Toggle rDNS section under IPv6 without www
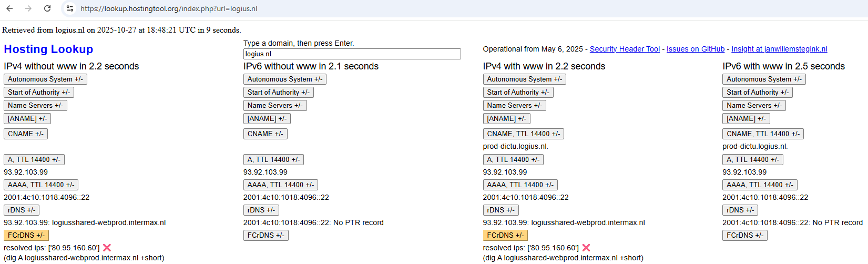The image size is (868, 264). point(261,210)
